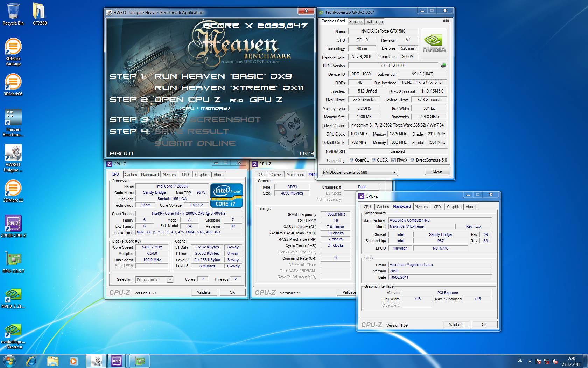This screenshot has width=588, height=368.
Task: Toggle the DirectCompute 5.0 checkbox
Action: 413,160
